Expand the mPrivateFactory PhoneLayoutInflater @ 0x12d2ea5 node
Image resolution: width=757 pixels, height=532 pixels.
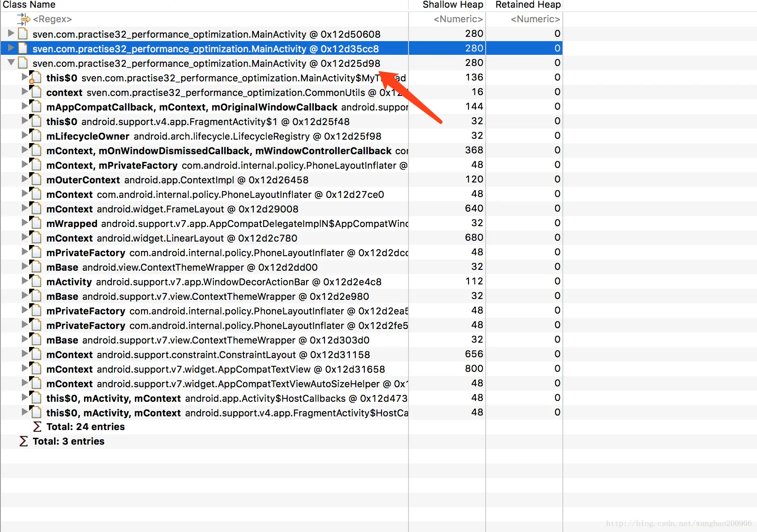tap(25, 310)
